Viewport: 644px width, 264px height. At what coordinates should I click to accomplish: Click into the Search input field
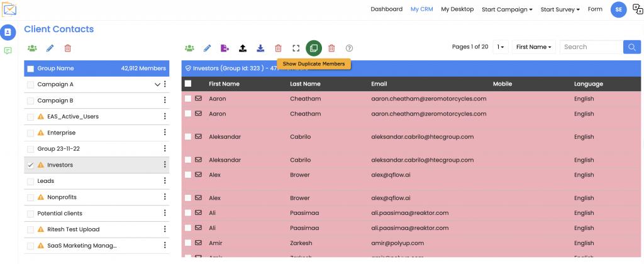click(590, 47)
